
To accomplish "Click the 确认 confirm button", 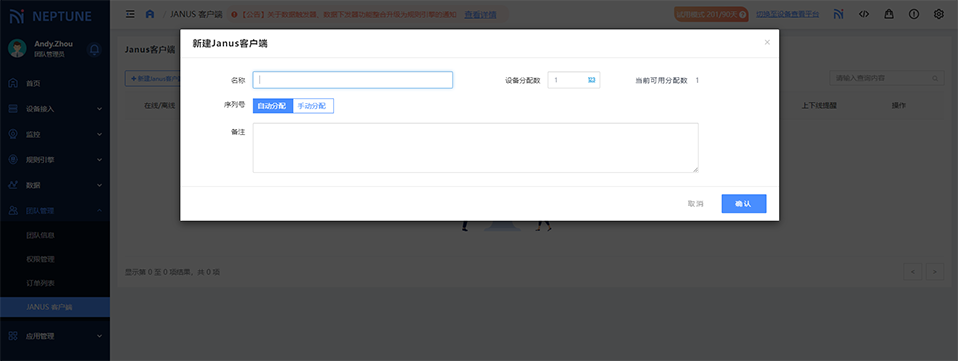I will coord(744,203).
